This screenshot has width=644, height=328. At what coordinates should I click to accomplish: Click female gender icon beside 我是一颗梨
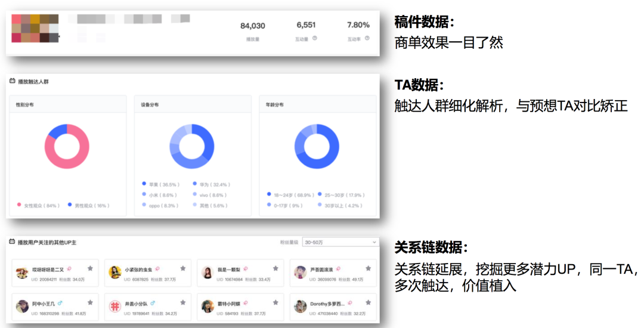click(x=245, y=270)
